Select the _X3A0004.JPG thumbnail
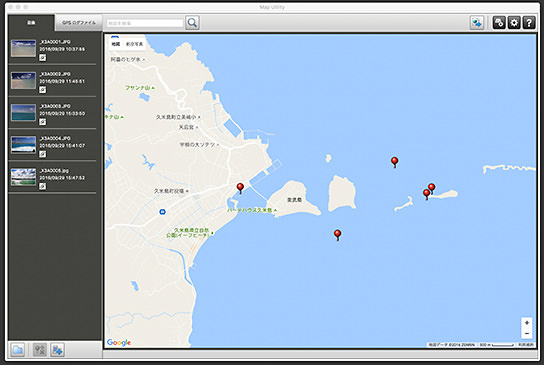This screenshot has height=365, width=544. pos(23,145)
